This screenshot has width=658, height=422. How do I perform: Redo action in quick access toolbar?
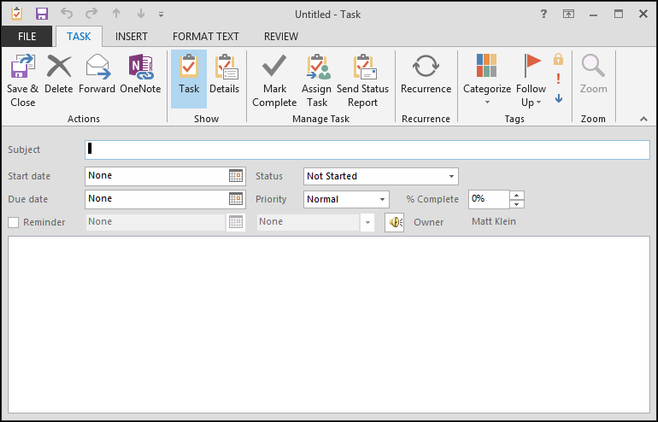[x=91, y=14]
